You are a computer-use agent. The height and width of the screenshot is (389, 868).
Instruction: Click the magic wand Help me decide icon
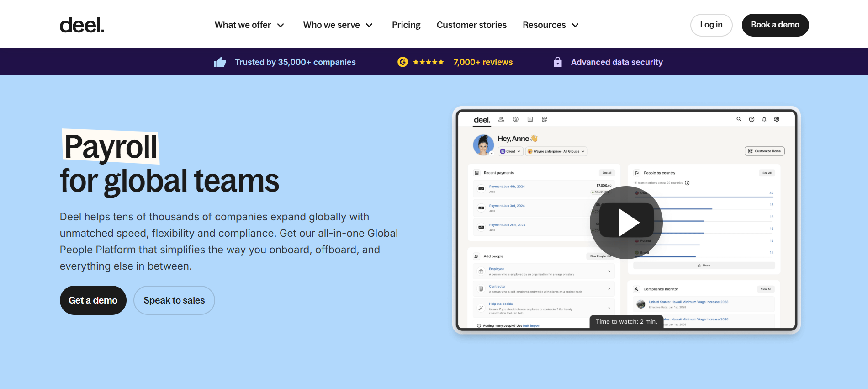(x=481, y=308)
